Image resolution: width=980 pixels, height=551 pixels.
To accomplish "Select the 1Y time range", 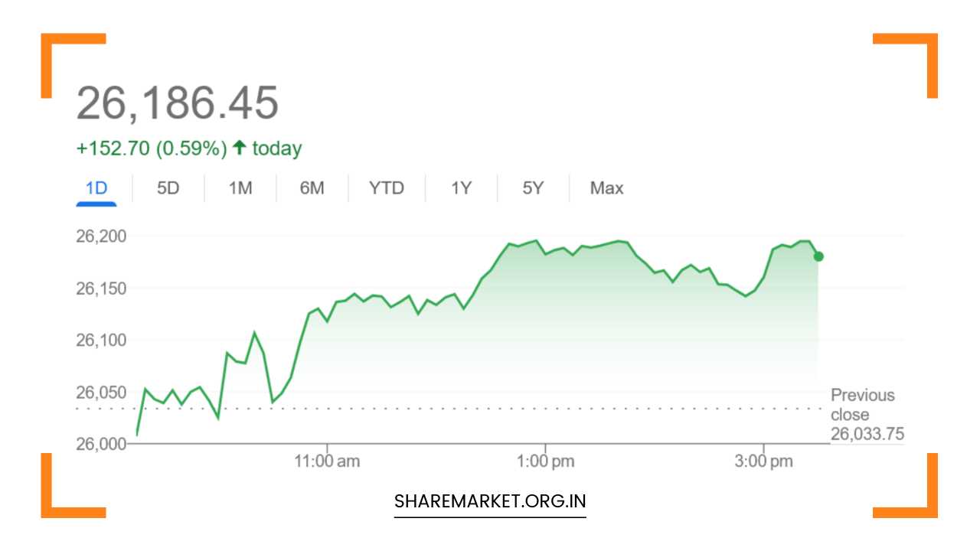I will pyautogui.click(x=460, y=187).
